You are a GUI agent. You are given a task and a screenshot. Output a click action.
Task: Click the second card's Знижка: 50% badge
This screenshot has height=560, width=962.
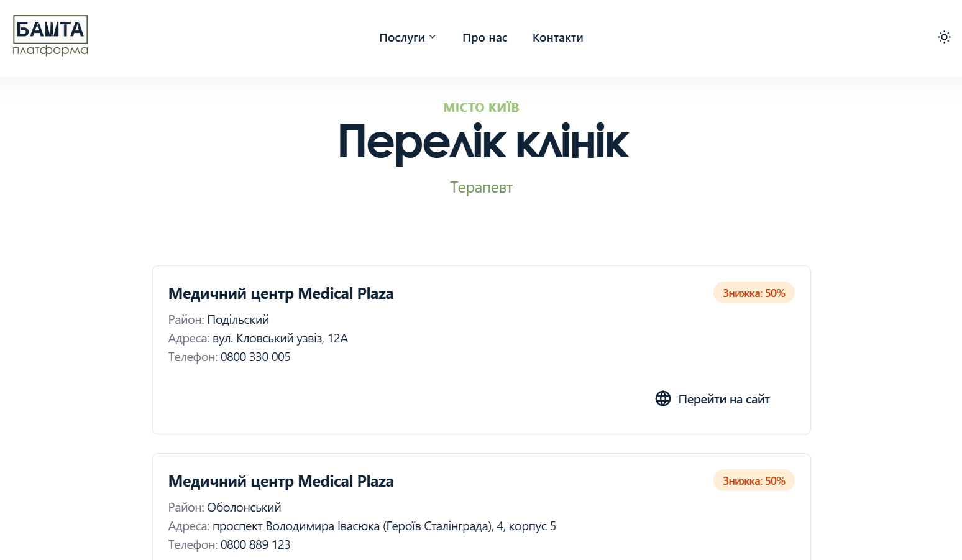(x=754, y=481)
